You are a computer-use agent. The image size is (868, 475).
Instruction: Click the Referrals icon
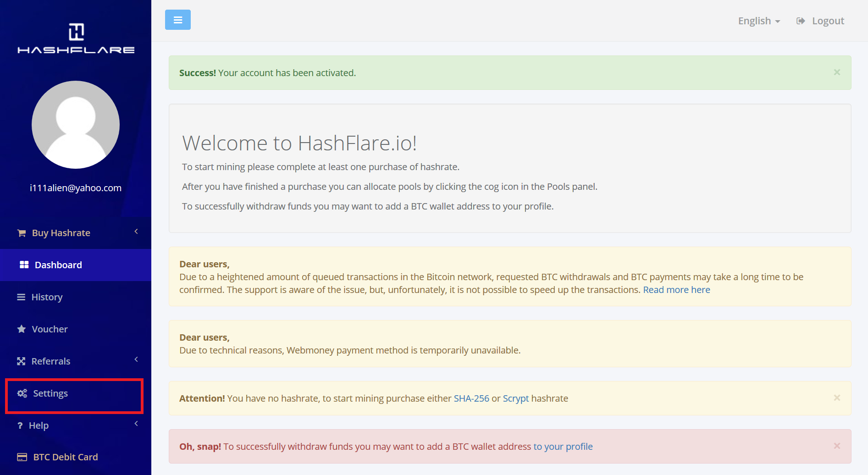tap(21, 361)
